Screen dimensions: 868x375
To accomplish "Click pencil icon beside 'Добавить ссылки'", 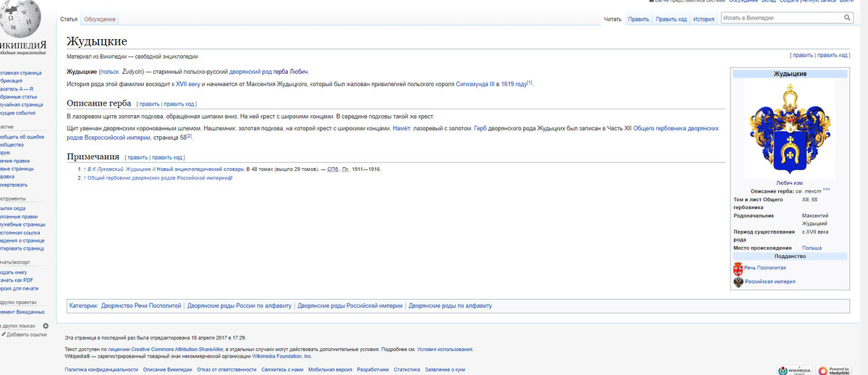I will coord(3,334).
